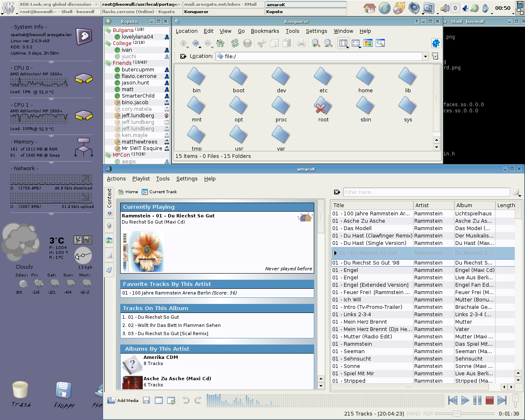Open Konqueror's Settings menu
The width and height of the screenshot is (525, 420).
coord(316,31)
